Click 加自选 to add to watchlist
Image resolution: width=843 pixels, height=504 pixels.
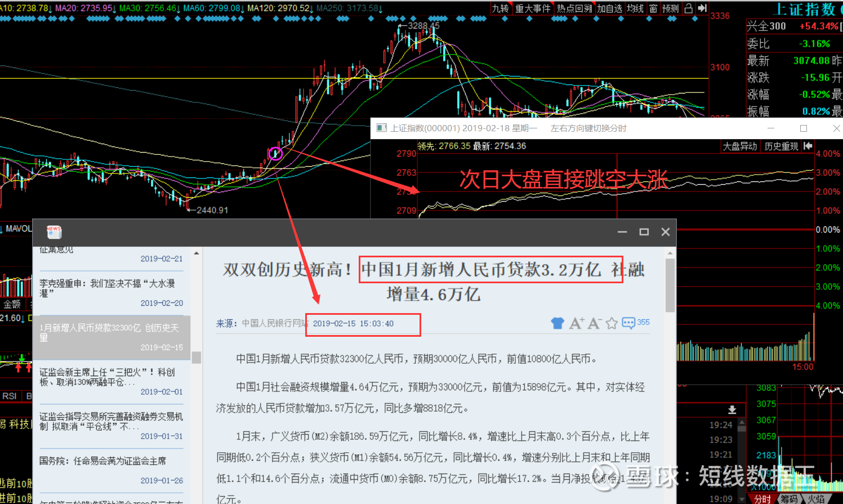[x=609, y=8]
